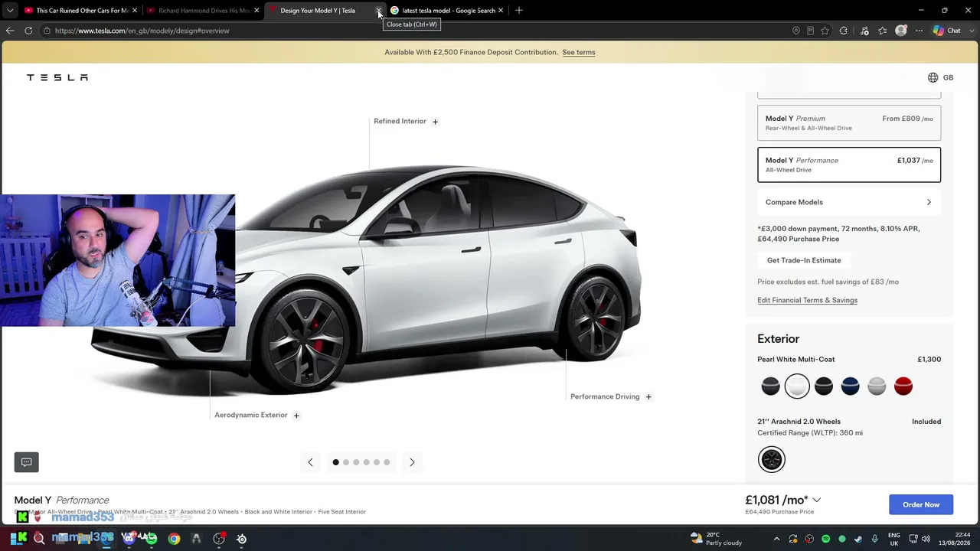Viewport: 980px width, 551px height.
Task: Click the Order Now button
Action: point(921,504)
